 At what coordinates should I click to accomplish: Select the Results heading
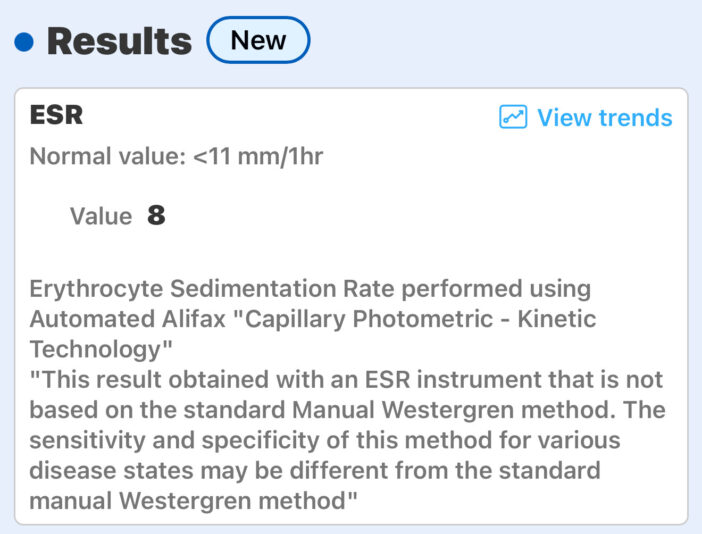pyautogui.click(x=119, y=41)
